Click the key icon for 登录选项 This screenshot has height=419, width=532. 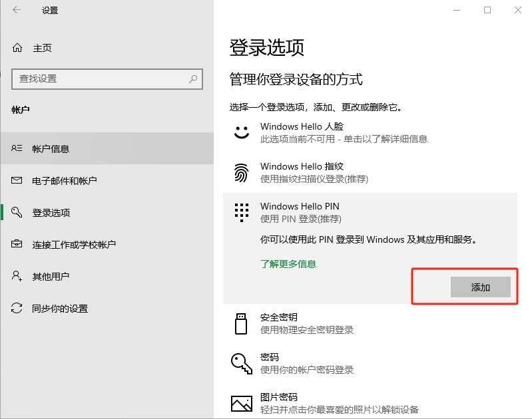coord(17,212)
